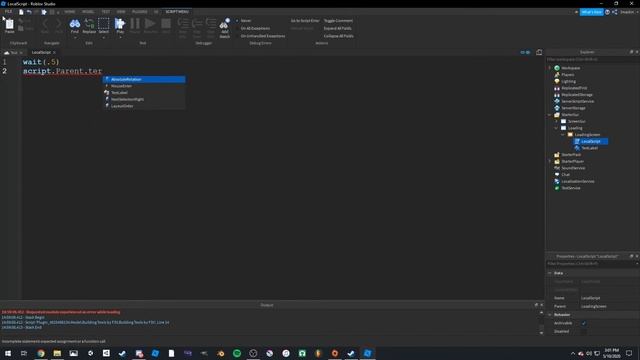Open the dropdown arrow under Find
This screenshot has width=640, height=360.
(x=75, y=37)
